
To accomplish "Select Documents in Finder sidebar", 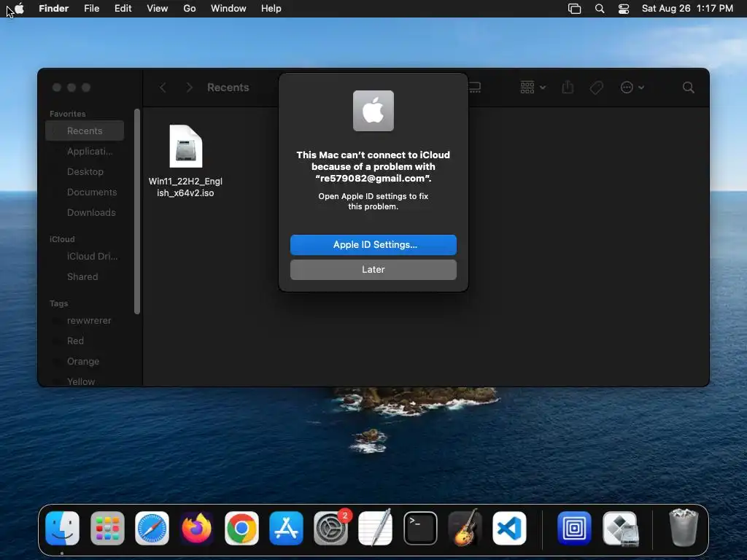I will pos(85,192).
